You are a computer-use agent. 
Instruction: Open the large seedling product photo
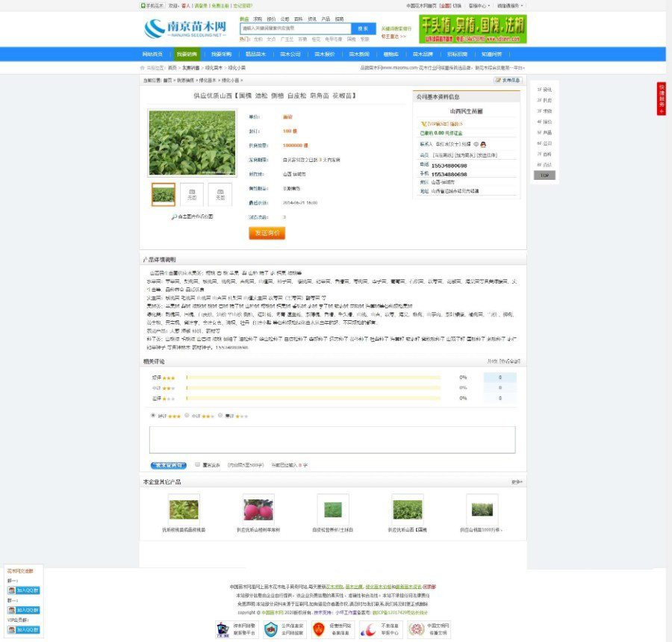tap(192, 143)
